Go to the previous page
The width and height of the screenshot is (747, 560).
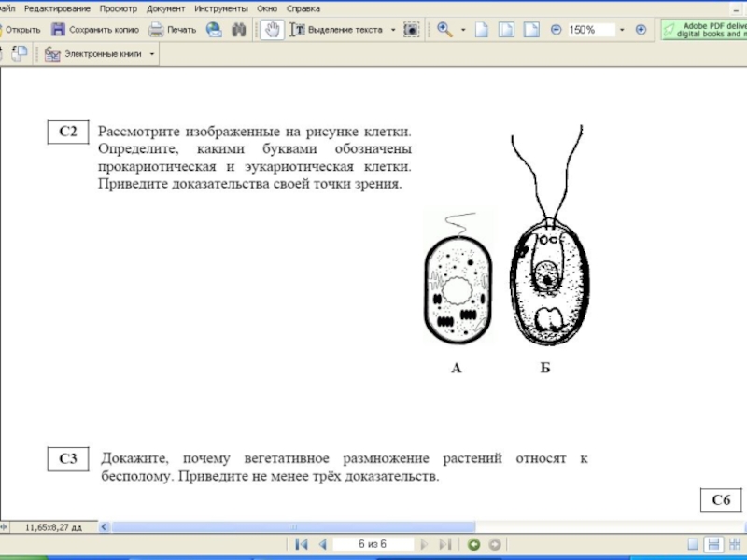point(322,544)
